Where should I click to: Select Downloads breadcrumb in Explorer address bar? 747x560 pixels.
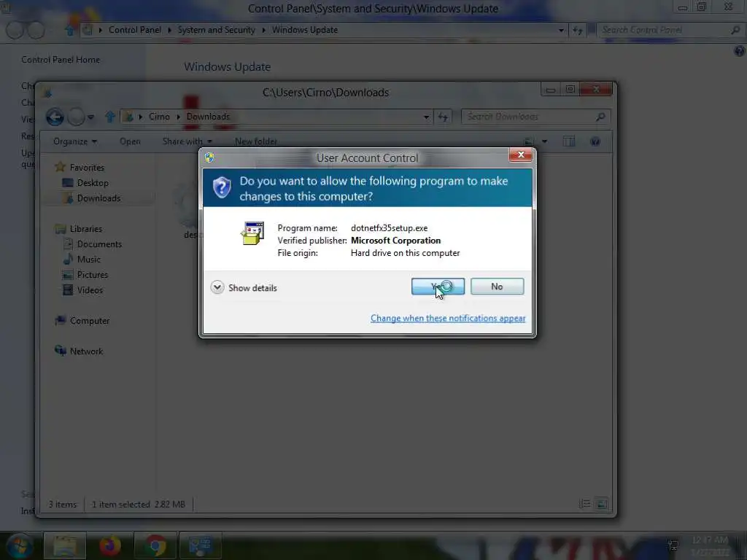208,117
